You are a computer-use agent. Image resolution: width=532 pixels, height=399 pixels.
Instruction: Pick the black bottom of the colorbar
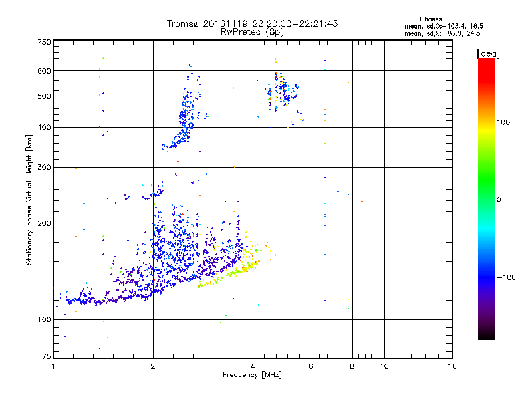(x=487, y=334)
